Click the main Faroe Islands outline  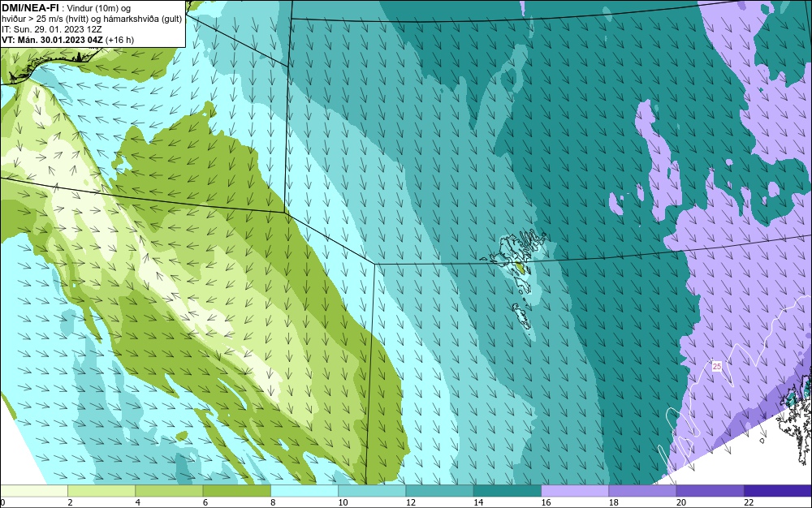[x=512, y=253]
